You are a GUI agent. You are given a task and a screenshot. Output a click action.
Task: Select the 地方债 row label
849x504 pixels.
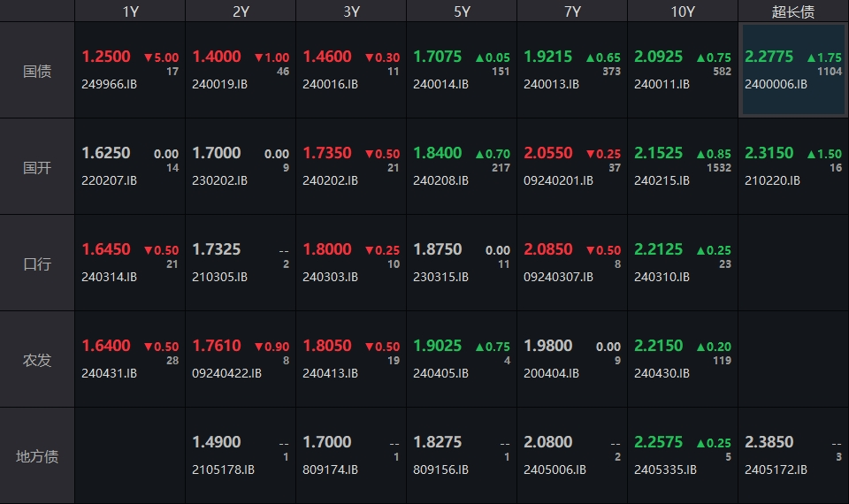click(x=37, y=456)
